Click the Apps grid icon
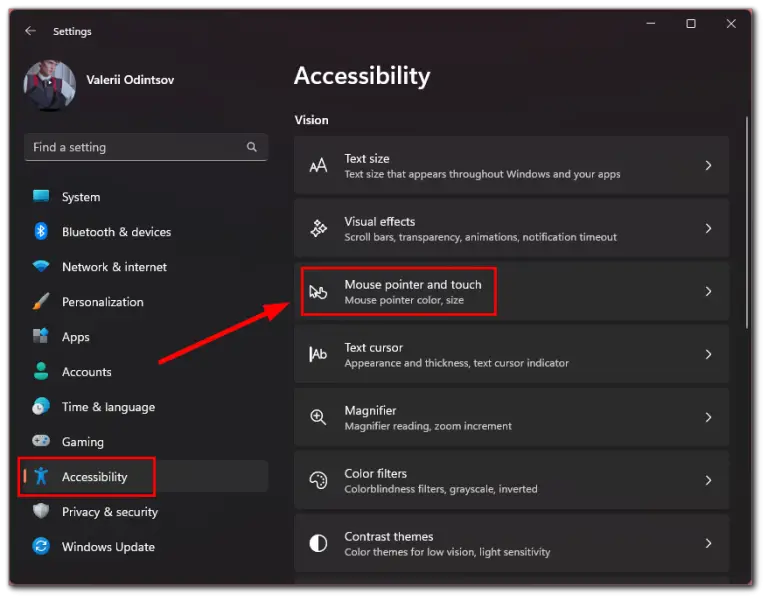The width and height of the screenshot is (768, 601). pos(41,336)
